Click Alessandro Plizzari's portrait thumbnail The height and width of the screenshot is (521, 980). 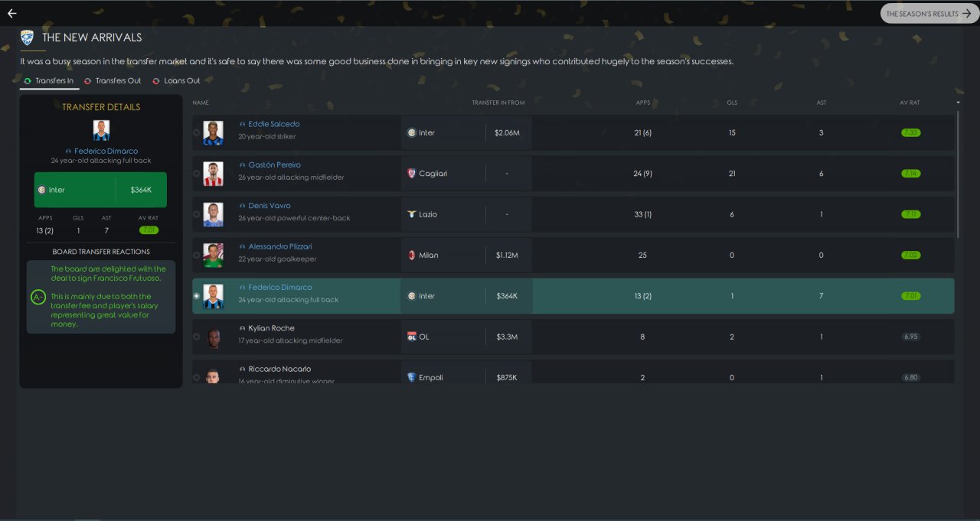tap(213, 255)
